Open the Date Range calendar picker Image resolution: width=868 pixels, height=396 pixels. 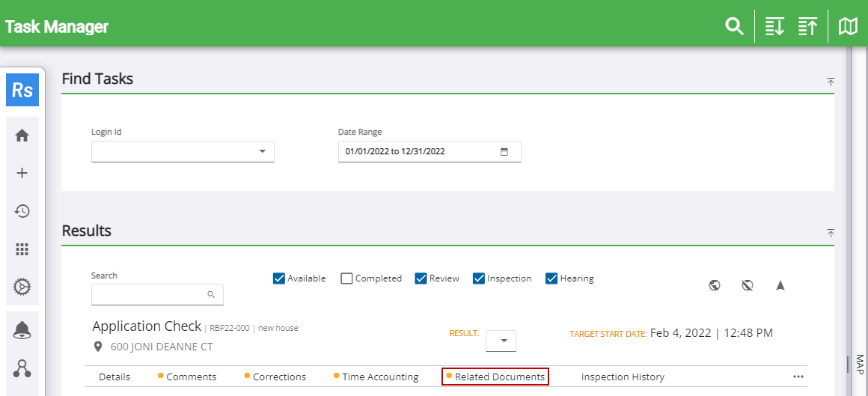pos(504,151)
